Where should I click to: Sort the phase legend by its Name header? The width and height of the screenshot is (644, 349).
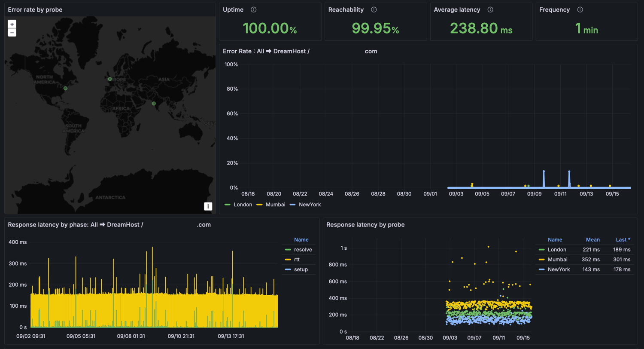coord(301,239)
